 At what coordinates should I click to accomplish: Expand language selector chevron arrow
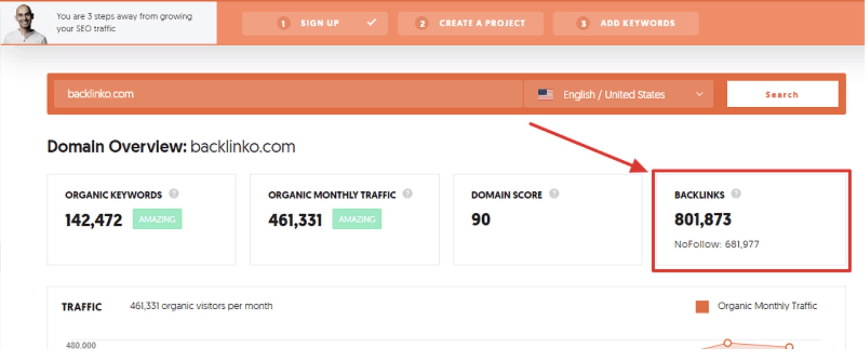(700, 94)
